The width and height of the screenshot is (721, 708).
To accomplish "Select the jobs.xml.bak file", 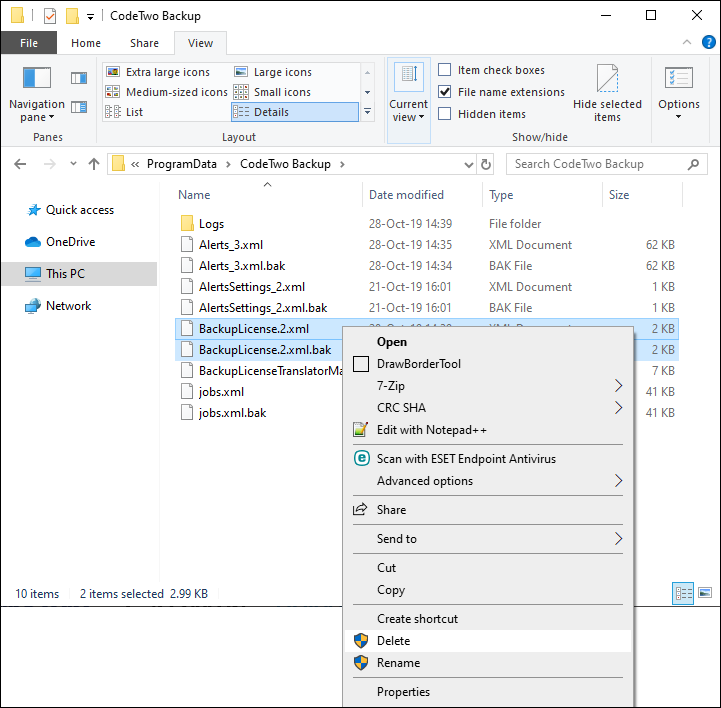I will (x=233, y=413).
